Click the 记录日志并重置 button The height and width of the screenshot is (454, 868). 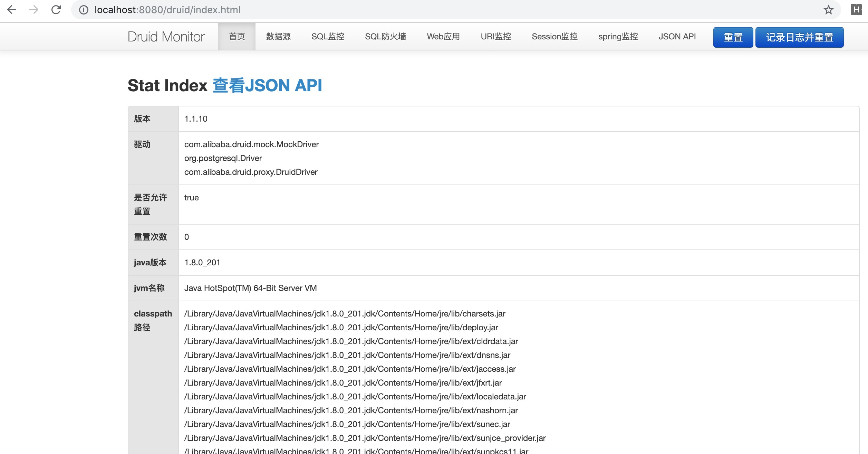coord(799,37)
